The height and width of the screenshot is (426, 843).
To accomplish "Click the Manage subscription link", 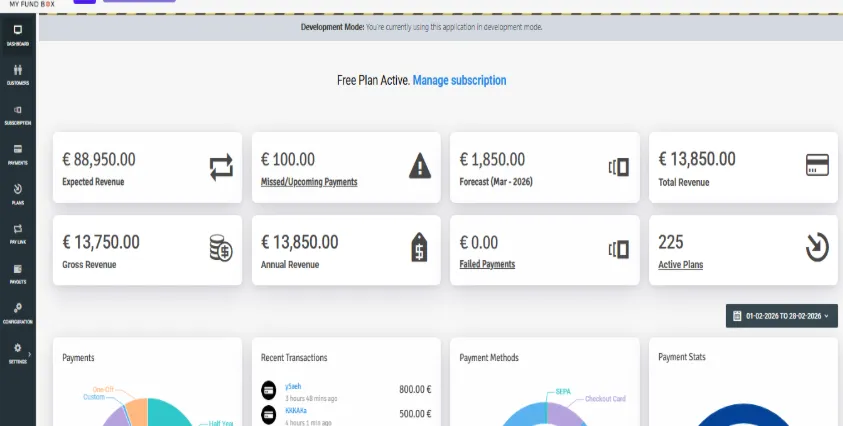I will [x=459, y=80].
